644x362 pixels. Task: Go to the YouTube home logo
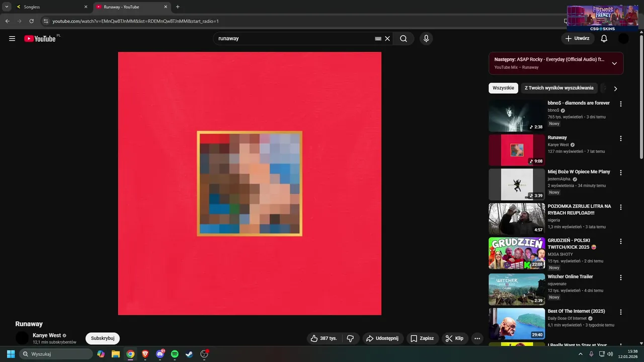(40, 39)
